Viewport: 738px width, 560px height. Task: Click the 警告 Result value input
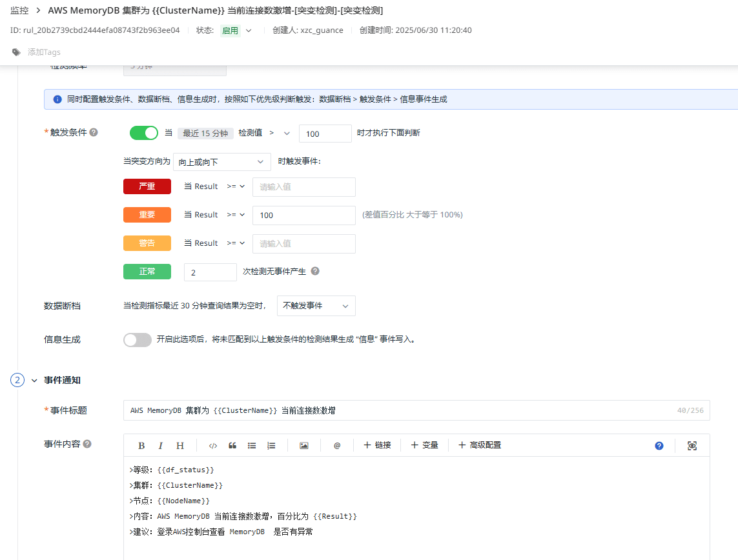pos(304,244)
